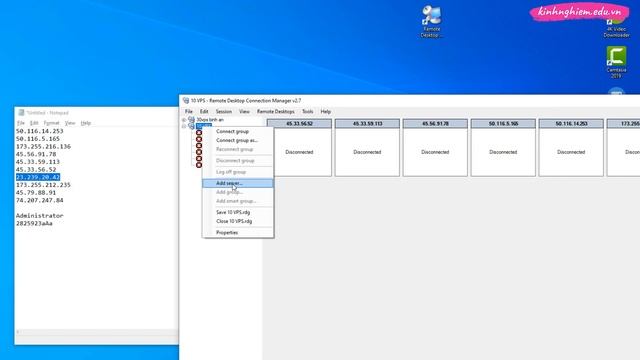Select the 45.33.56.52 server thumbnail

299,148
